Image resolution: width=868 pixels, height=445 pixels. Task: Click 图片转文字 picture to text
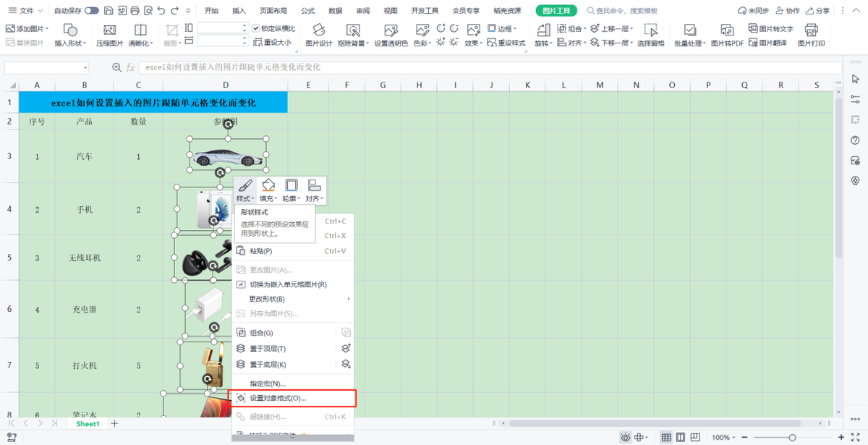[x=770, y=30]
